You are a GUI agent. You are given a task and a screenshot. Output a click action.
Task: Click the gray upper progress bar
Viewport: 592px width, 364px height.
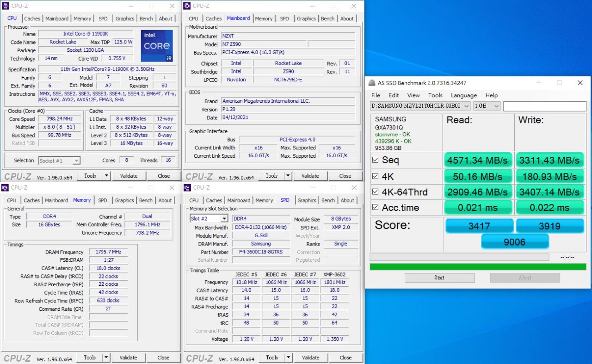(x=459, y=257)
